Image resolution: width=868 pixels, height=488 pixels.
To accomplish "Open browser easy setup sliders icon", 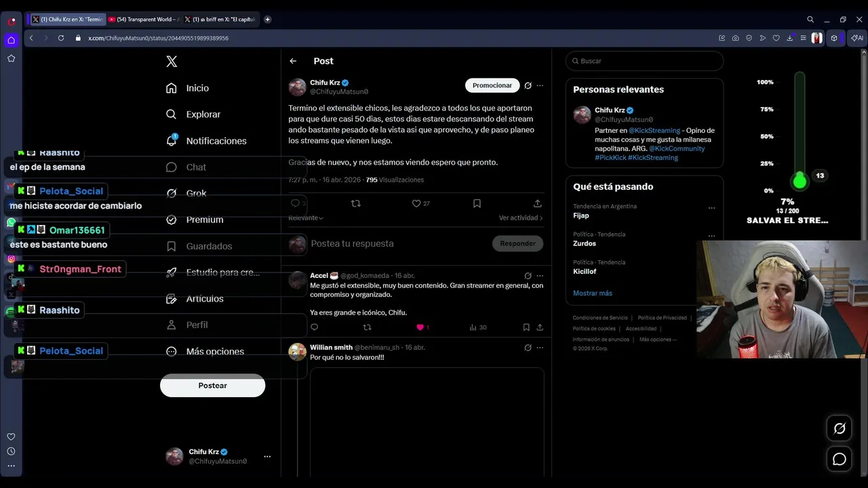I will coord(803,38).
